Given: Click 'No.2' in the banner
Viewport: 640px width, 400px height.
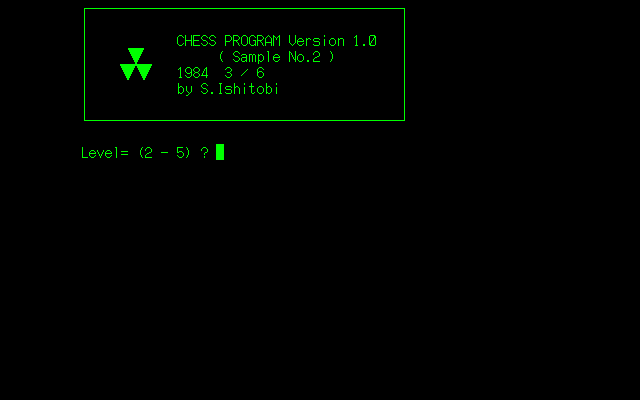Looking at the screenshot, I should pos(304,57).
